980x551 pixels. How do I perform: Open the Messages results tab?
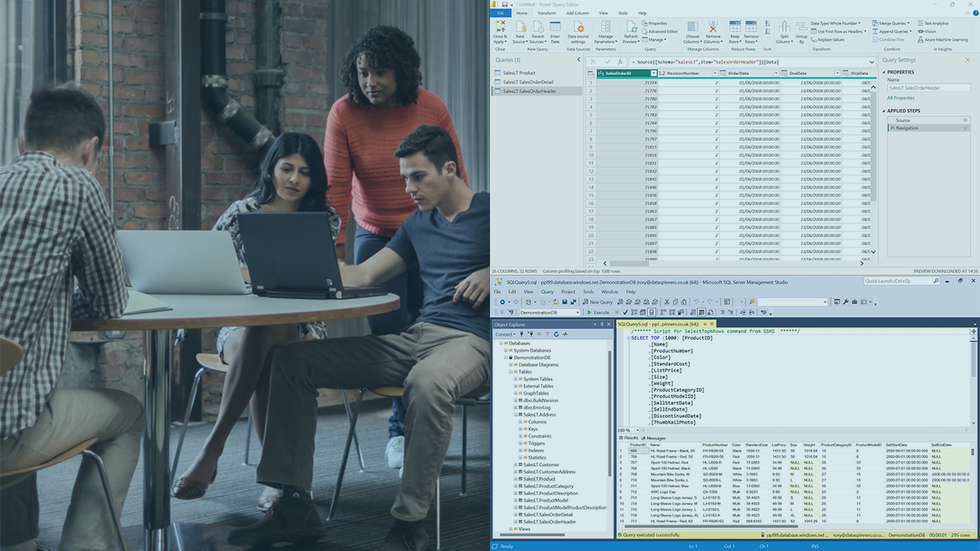pyautogui.click(x=656, y=438)
